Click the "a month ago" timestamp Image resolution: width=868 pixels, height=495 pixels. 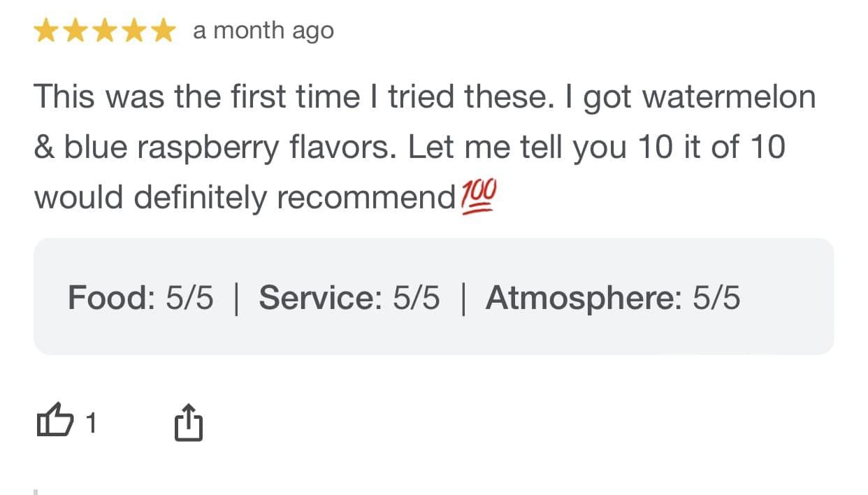click(263, 31)
